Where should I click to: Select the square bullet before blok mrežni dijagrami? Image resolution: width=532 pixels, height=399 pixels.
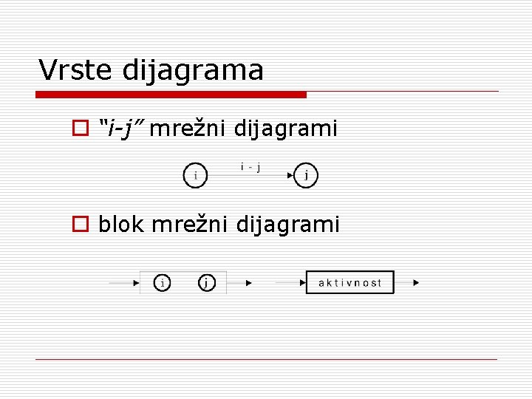[x=78, y=224]
